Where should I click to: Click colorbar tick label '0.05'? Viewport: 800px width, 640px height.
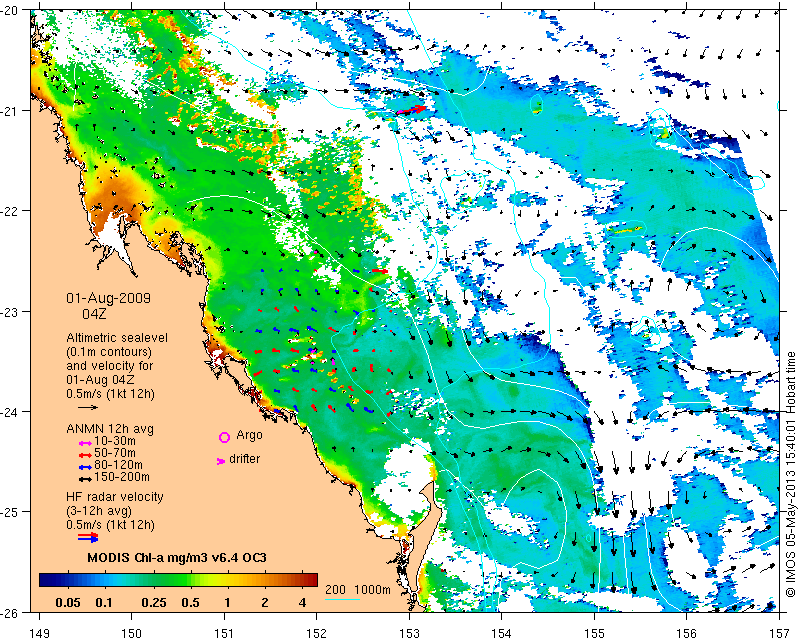point(67,603)
